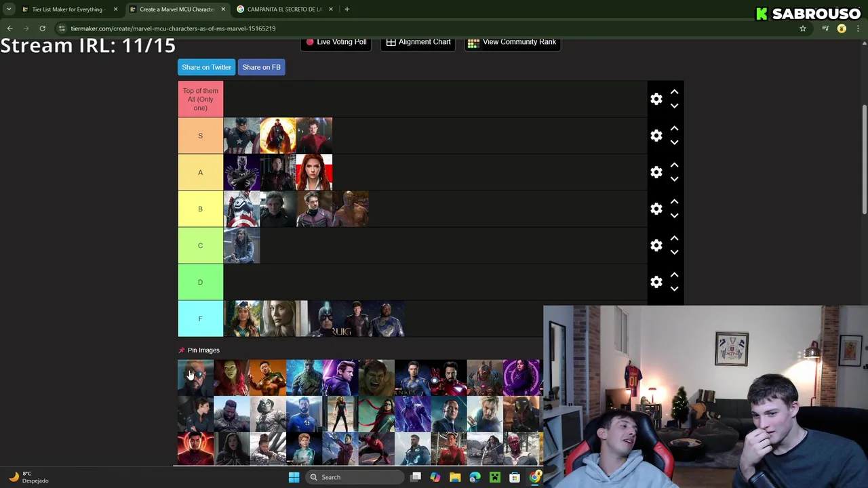
Task: Click the Share on FB button
Action: (261, 67)
